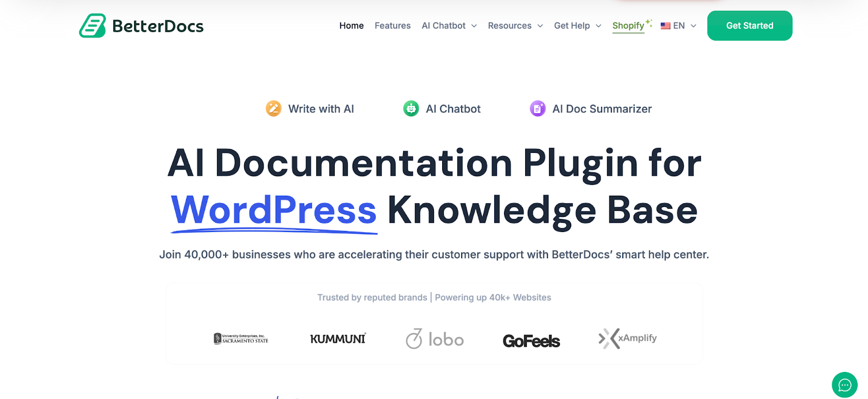Click the green AI Chatbot robot icon
This screenshot has height=399, width=868.
pos(411,108)
